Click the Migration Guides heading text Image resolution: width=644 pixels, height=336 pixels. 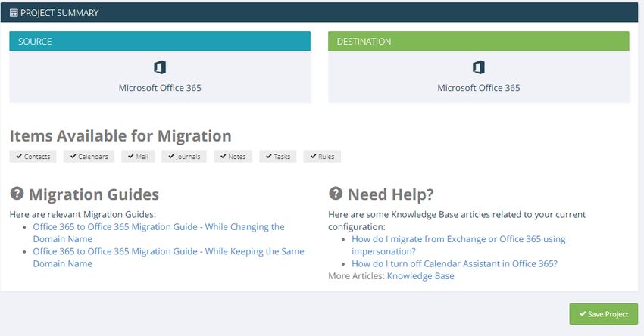pos(94,194)
